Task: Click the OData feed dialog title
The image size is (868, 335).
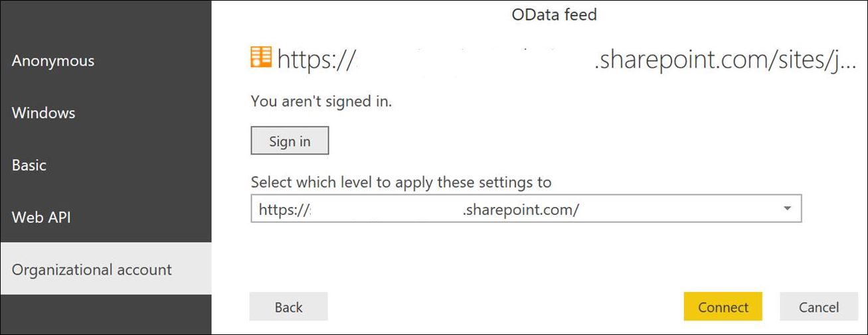Action: (x=554, y=15)
